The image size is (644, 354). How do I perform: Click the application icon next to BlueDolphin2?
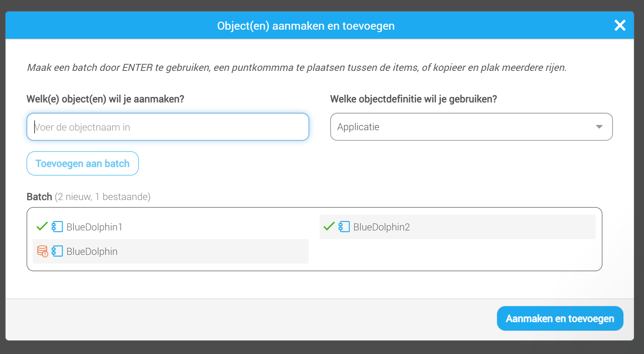click(x=344, y=227)
